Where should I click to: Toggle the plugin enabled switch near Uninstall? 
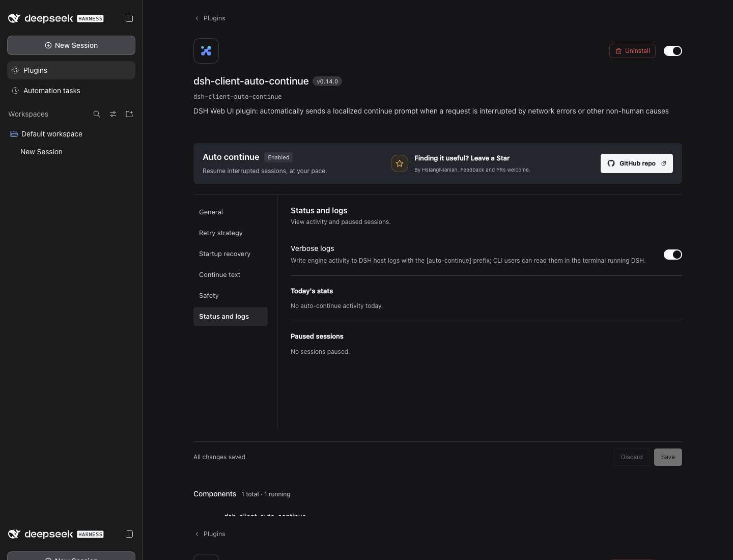point(673,51)
